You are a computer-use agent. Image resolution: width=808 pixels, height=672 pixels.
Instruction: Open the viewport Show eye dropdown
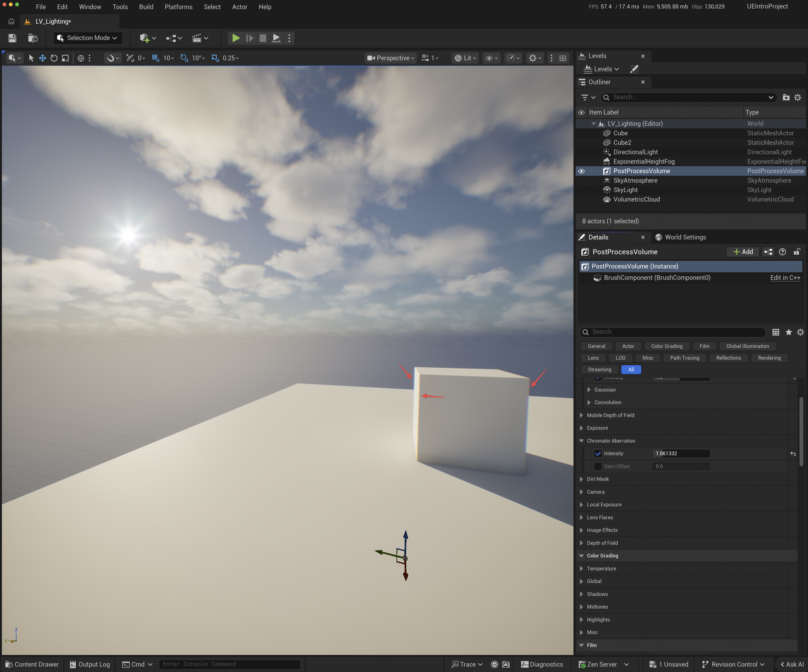click(492, 58)
